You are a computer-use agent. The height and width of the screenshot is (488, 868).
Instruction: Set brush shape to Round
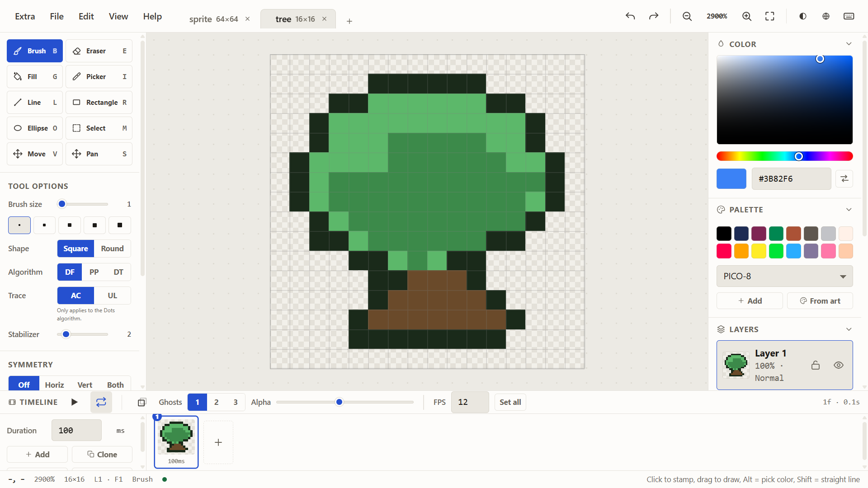pos(112,249)
